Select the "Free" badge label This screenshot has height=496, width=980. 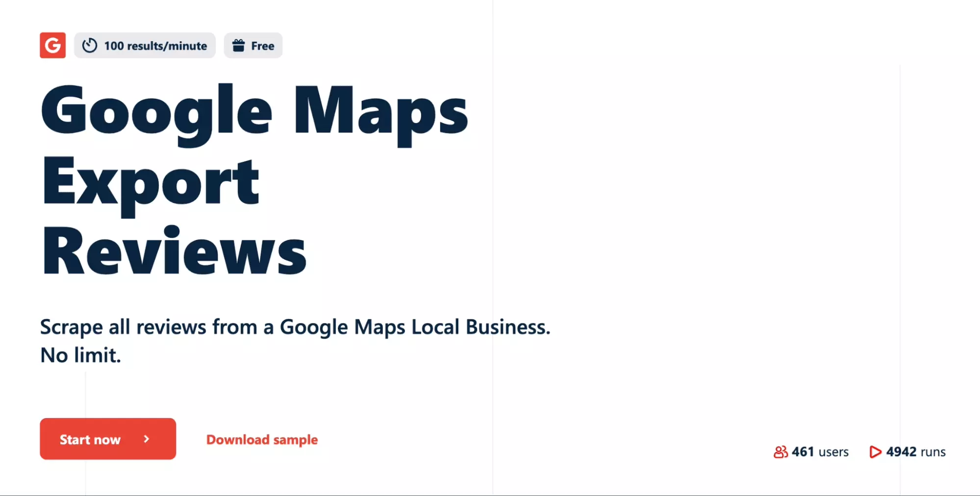263,46
